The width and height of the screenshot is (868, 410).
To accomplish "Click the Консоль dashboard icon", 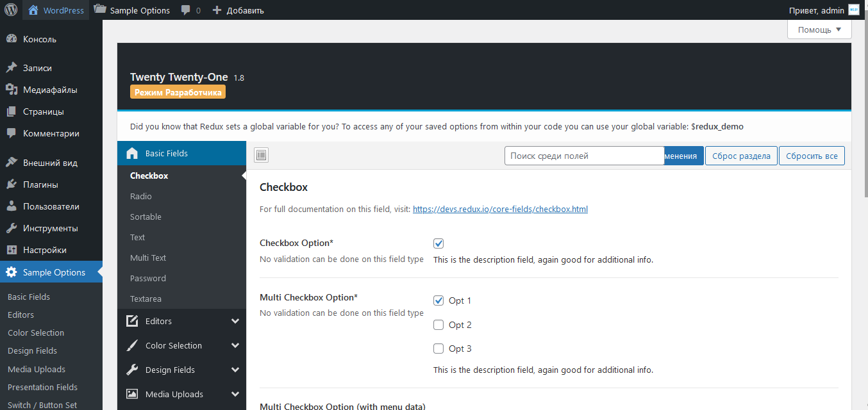I will click(x=11, y=39).
